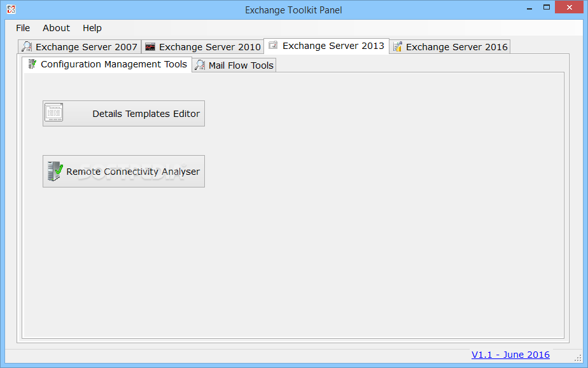This screenshot has width=588, height=368.
Task: Select the Exchange Server 2013 tab
Action: 326,46
